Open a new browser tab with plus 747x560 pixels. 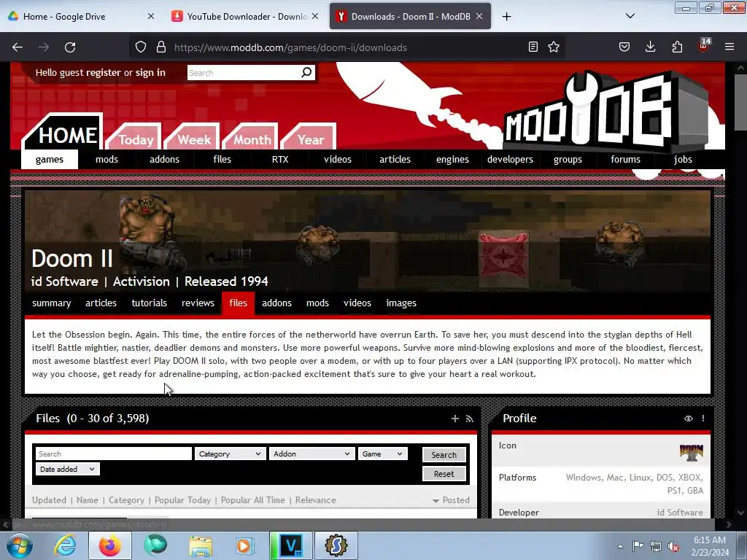coord(506,17)
